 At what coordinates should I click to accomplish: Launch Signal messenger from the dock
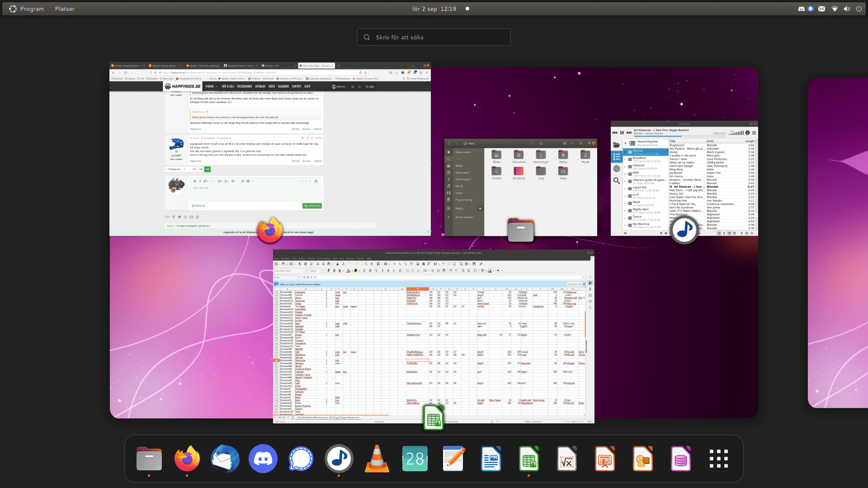pos(301,459)
